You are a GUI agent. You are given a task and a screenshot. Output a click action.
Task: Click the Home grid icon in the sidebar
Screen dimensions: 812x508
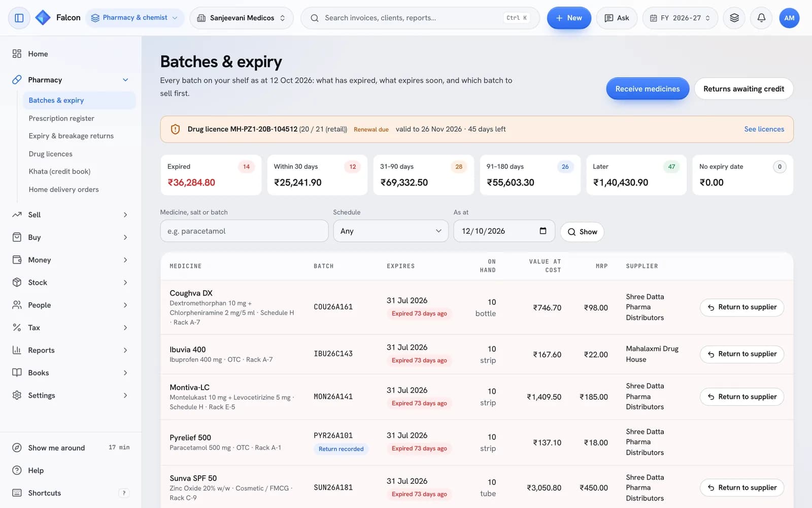(17, 54)
